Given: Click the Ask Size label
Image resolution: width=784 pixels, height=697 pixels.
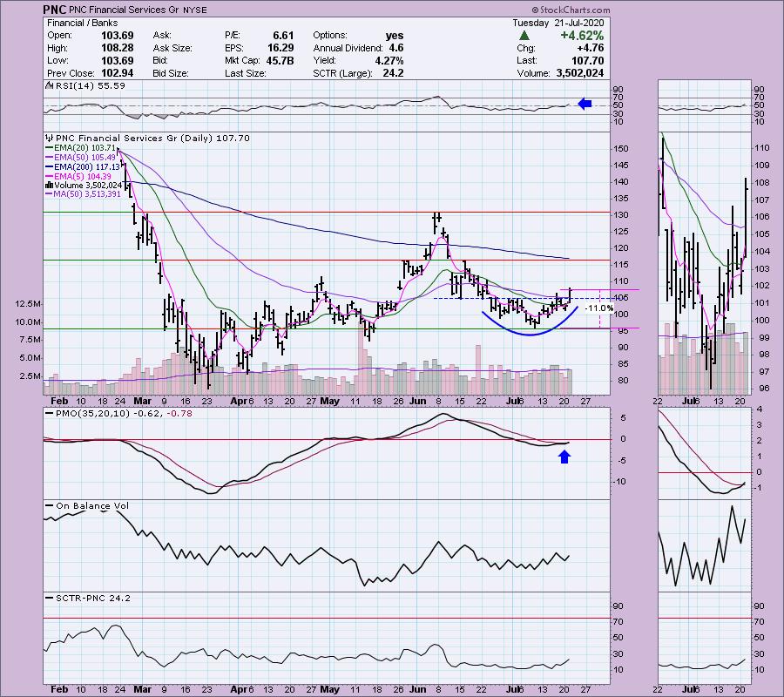Looking at the screenshot, I should (172, 48).
